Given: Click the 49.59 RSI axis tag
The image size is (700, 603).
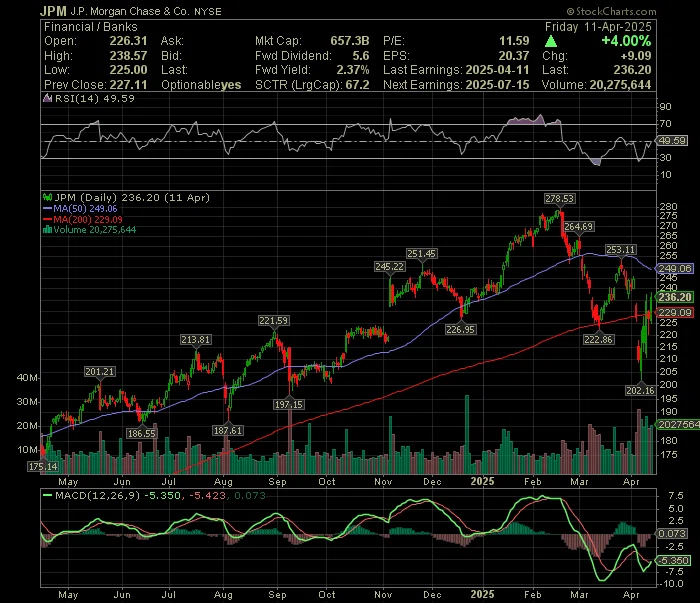Looking at the screenshot, I should point(672,141).
